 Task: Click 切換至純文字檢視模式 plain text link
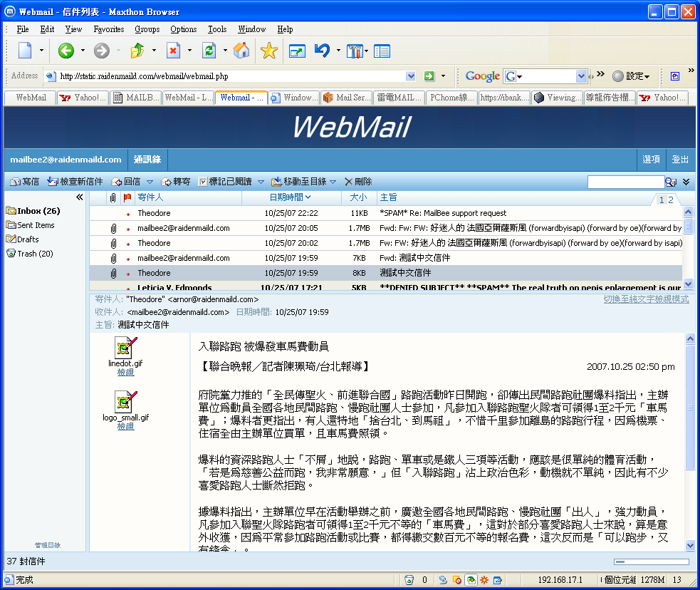(646, 299)
